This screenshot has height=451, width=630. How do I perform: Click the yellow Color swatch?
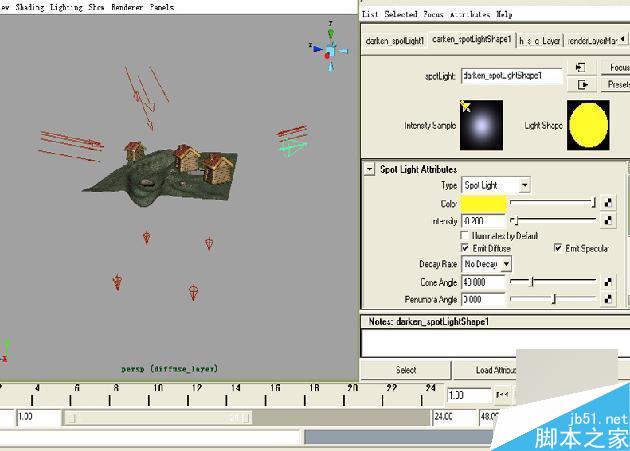tap(483, 203)
